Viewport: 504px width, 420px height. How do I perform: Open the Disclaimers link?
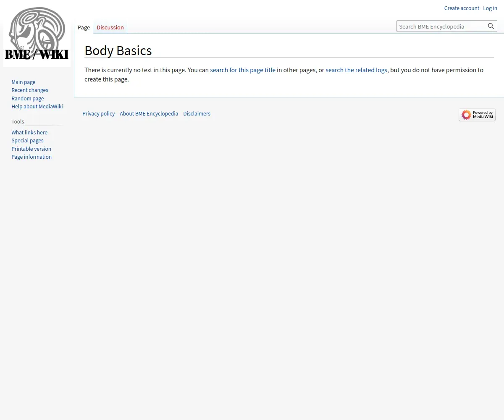(197, 113)
